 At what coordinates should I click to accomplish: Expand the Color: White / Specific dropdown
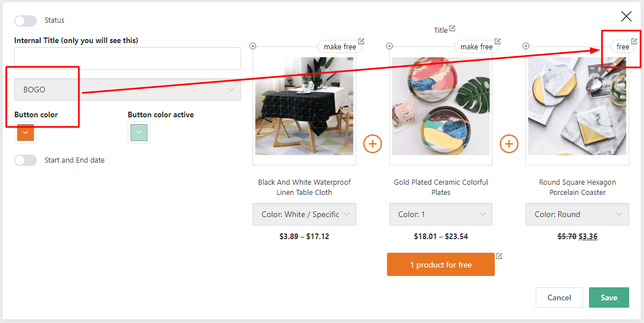pos(304,214)
